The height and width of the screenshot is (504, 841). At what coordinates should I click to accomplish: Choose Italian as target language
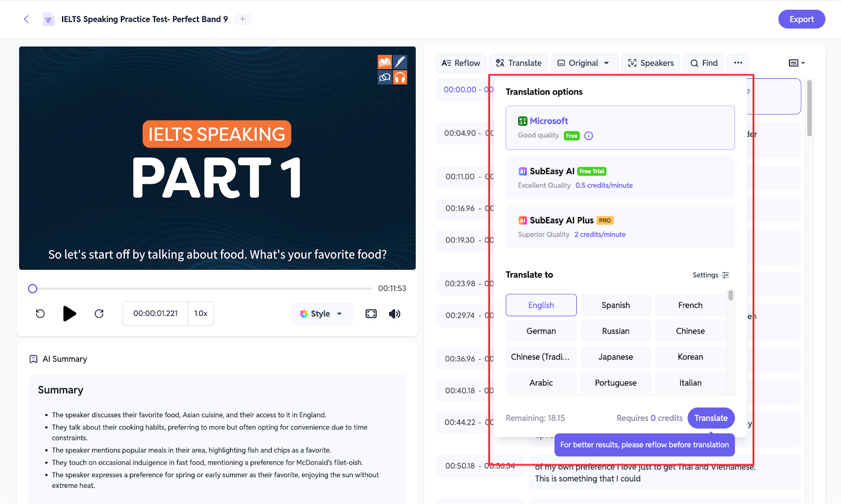tap(690, 383)
